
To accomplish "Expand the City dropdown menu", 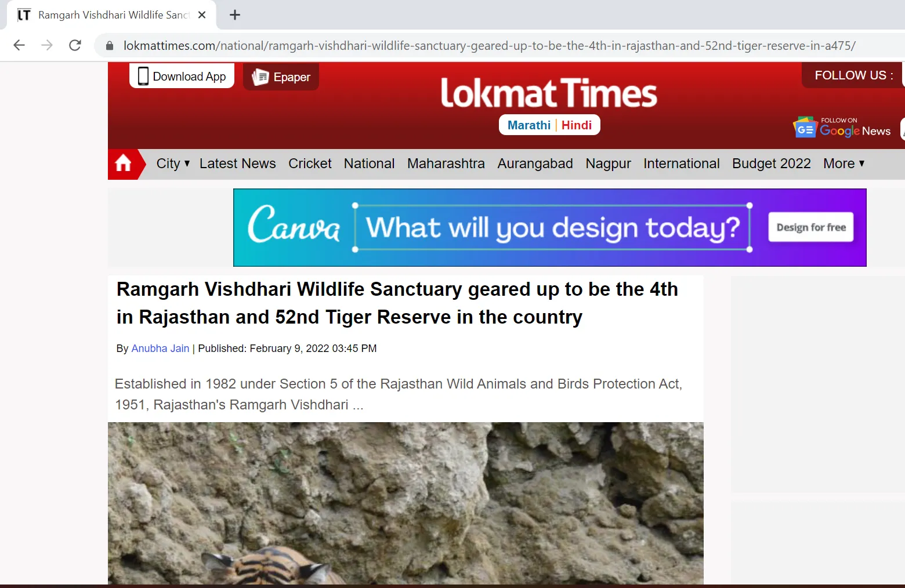I will 173,164.
